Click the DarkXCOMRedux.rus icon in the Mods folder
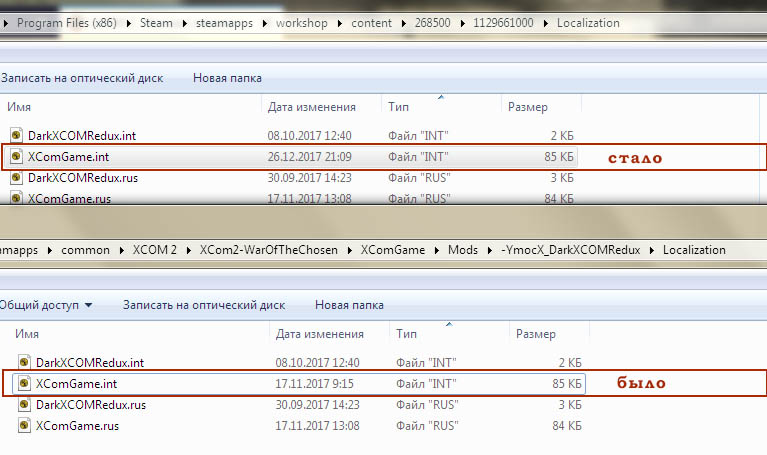Screen dimensions: 767x455 point(25,405)
